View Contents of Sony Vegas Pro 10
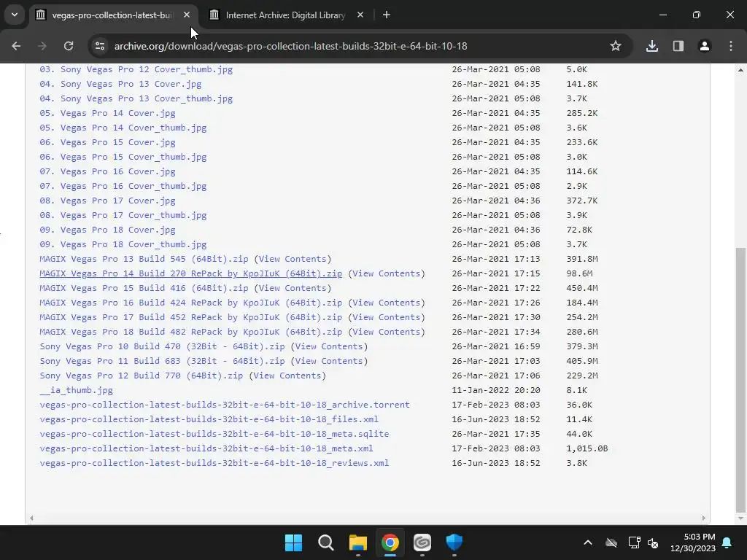 (329, 346)
